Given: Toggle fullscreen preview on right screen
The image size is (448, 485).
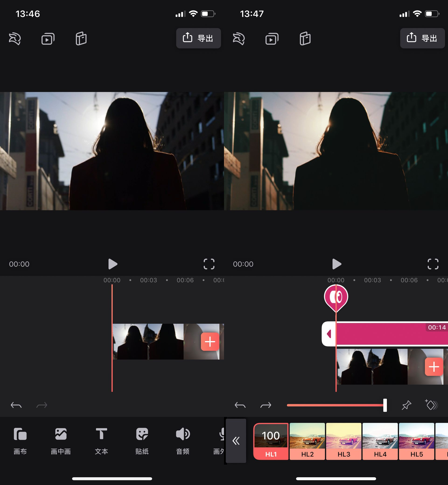Looking at the screenshot, I should [x=433, y=264].
